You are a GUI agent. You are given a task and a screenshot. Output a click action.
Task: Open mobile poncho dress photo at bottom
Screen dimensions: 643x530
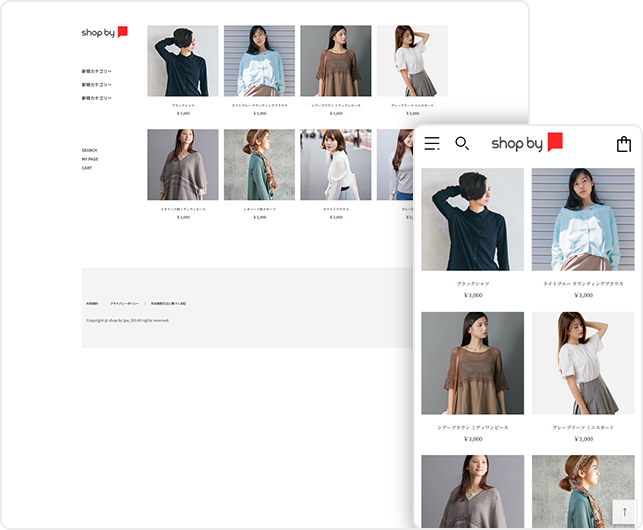[x=472, y=491]
